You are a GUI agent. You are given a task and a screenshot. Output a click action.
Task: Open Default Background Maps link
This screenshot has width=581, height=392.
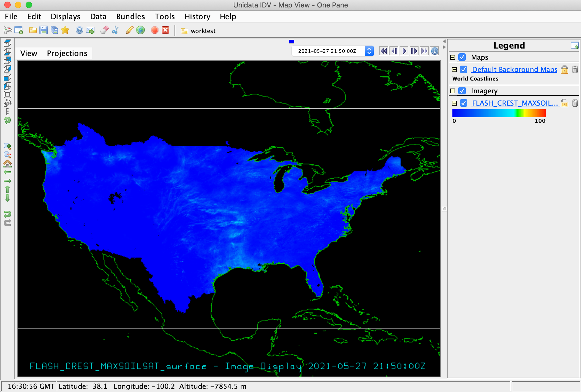[514, 70]
